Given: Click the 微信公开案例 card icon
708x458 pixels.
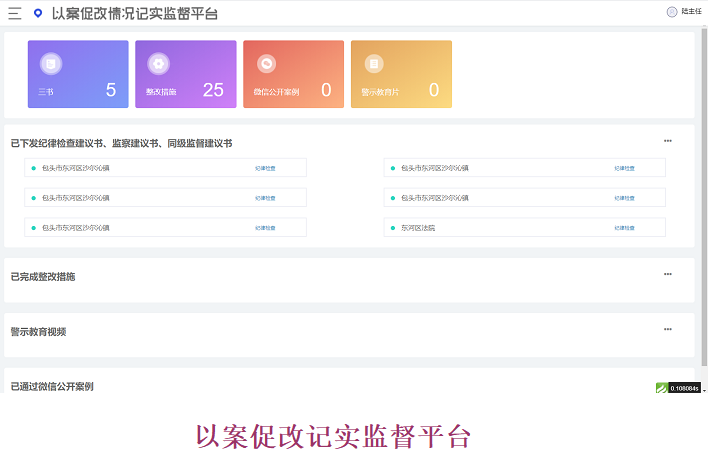Looking at the screenshot, I should coord(265,63).
